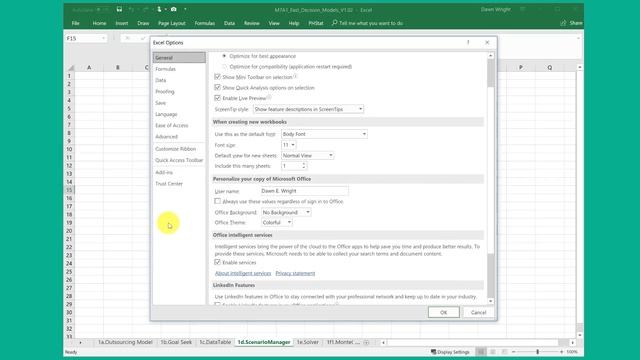Click the Undo arrow in title bar
The height and width of the screenshot is (360, 640).
pyautogui.click(x=131, y=9)
